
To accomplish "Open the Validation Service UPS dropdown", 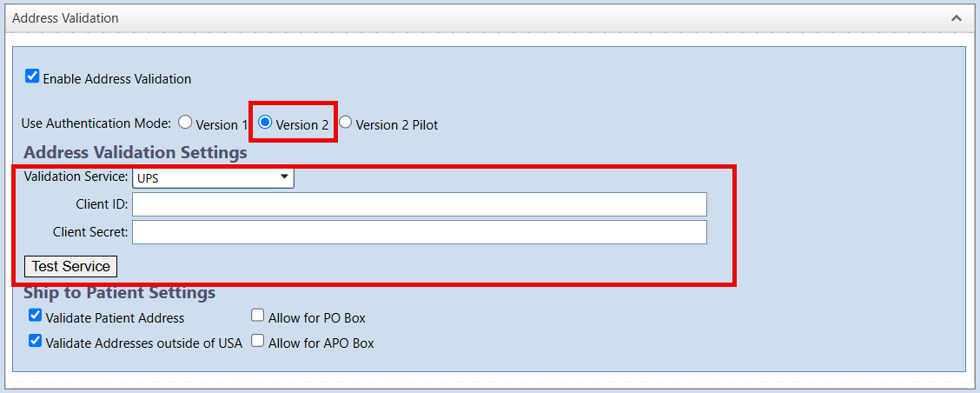I will 213,177.
